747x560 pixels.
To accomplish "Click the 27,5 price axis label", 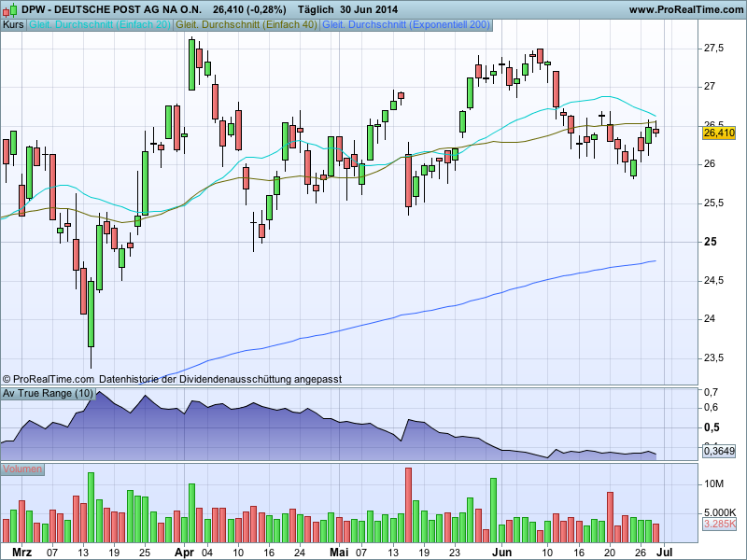I will [x=713, y=49].
